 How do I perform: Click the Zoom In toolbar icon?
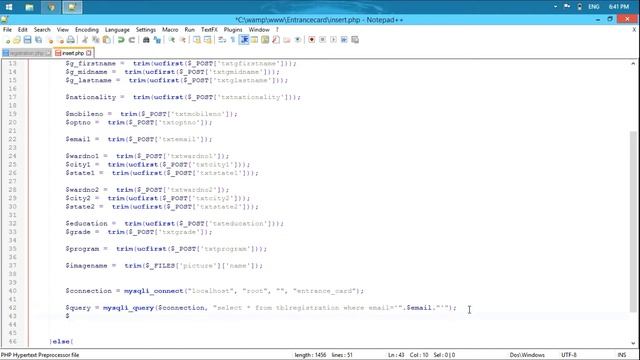click(171, 40)
